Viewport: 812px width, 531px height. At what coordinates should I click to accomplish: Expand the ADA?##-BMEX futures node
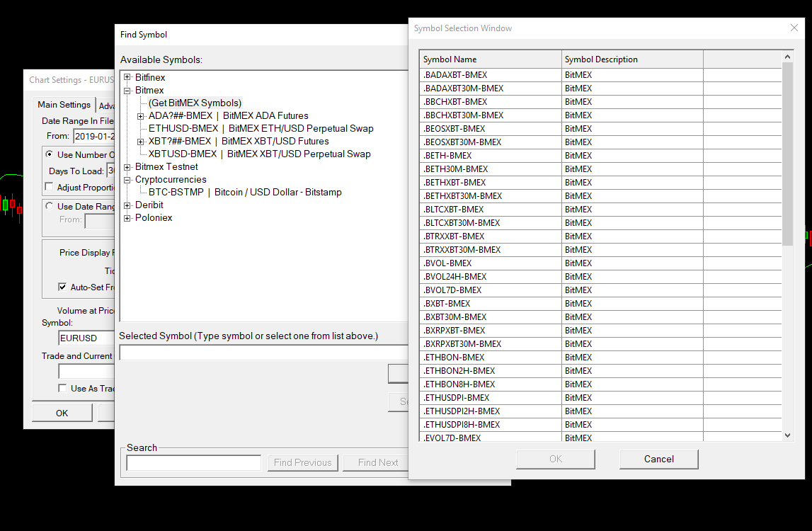tap(140, 116)
